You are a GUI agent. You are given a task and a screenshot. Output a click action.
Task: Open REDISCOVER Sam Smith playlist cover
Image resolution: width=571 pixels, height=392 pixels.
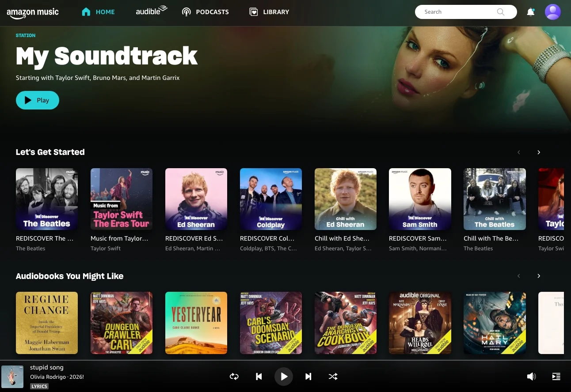(x=420, y=199)
